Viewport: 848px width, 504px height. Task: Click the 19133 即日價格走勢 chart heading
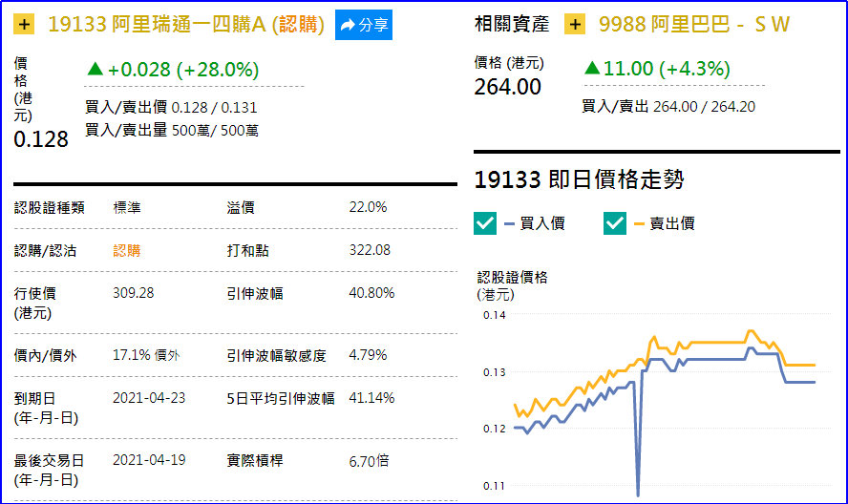point(580,179)
